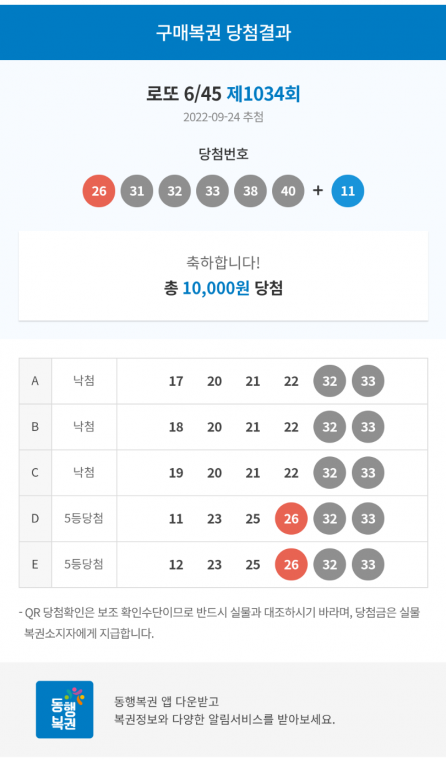Screen dimensions: 446x759
Task: Click the 동행복권 app logo
Action: tap(64, 709)
